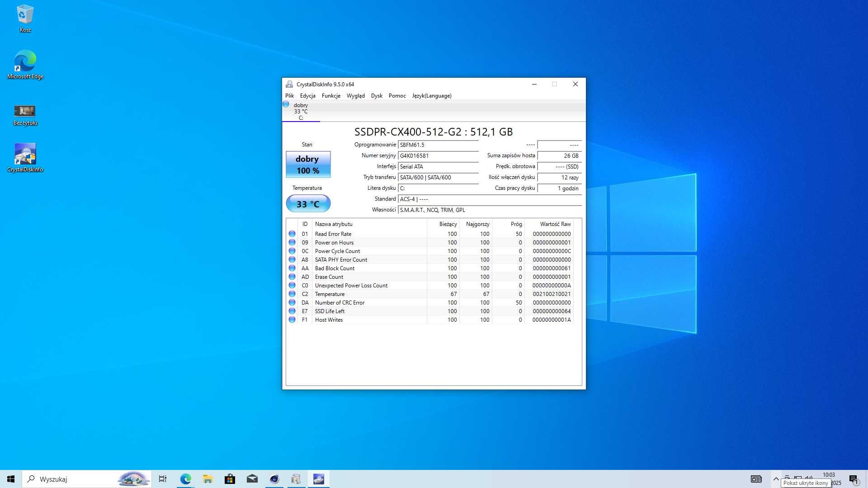Click the ACS-4 standard field

[490, 199]
